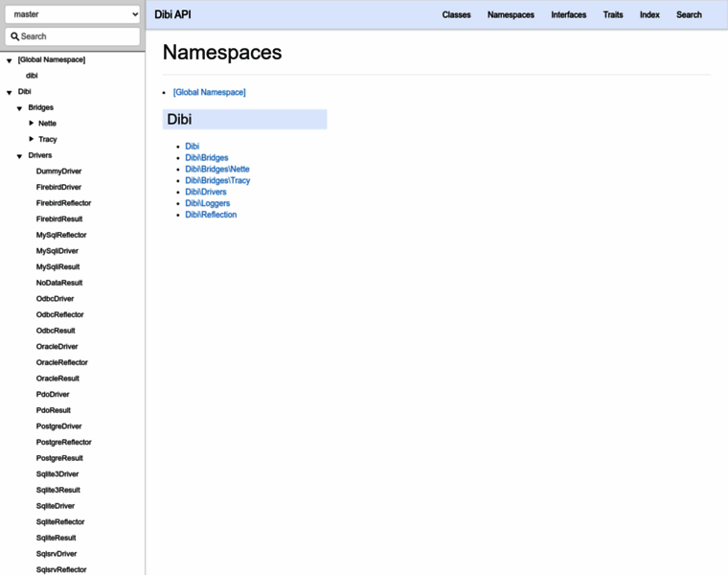Select Nette label in sidebar tree
The width and height of the screenshot is (728, 575).
point(47,123)
